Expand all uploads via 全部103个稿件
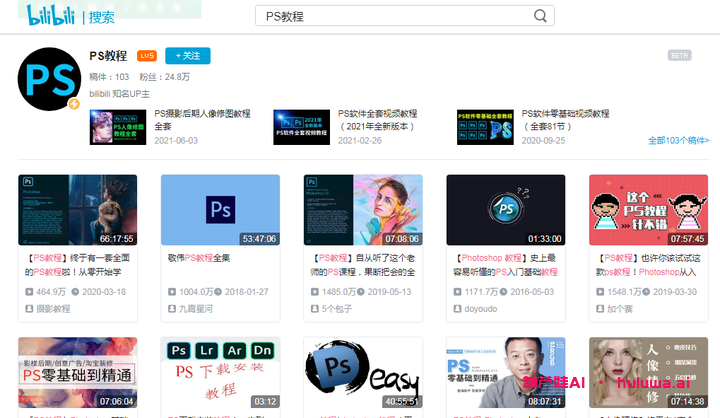720x418 pixels. coord(679,141)
